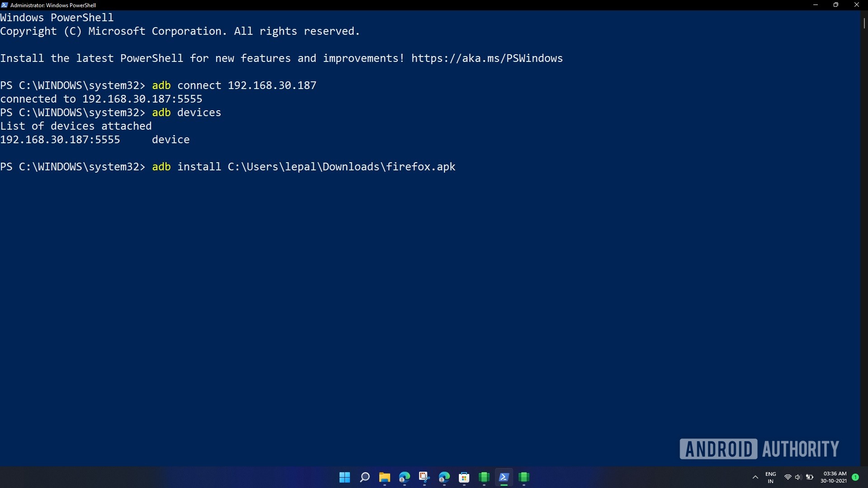Restore down the PowerShell window

pyautogui.click(x=836, y=5)
